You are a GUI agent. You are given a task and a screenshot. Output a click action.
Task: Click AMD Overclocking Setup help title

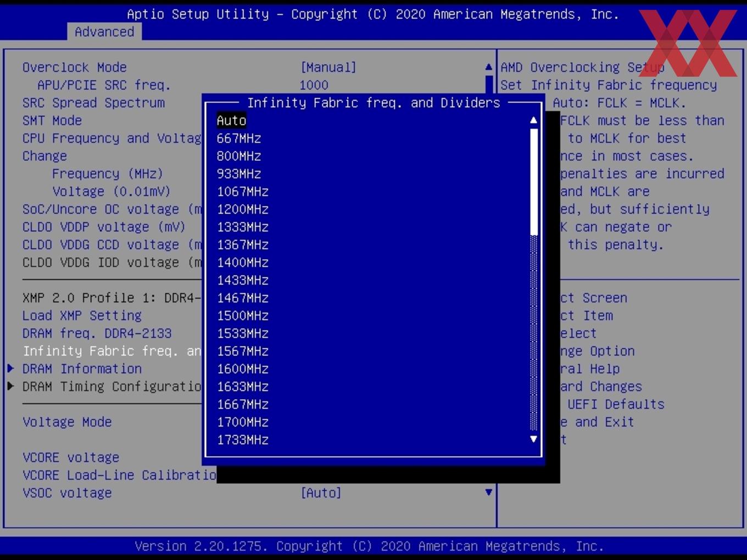[x=582, y=68]
